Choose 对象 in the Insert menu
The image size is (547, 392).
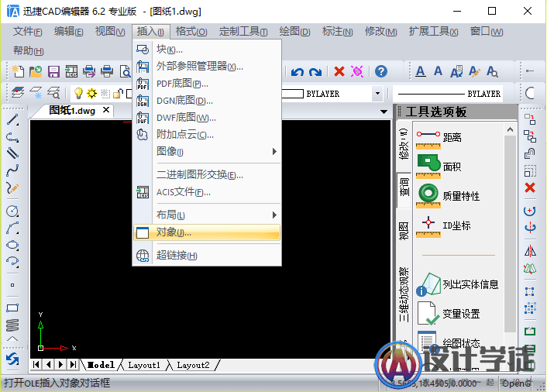207,232
